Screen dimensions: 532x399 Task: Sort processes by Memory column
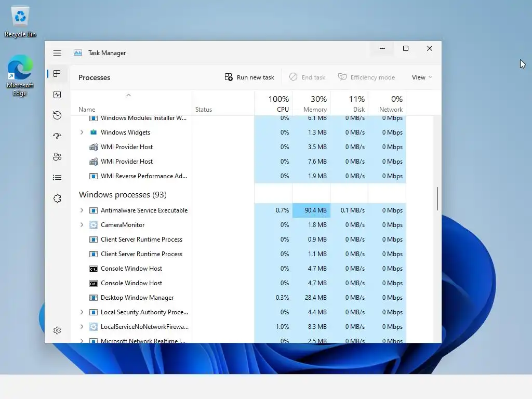pos(312,104)
